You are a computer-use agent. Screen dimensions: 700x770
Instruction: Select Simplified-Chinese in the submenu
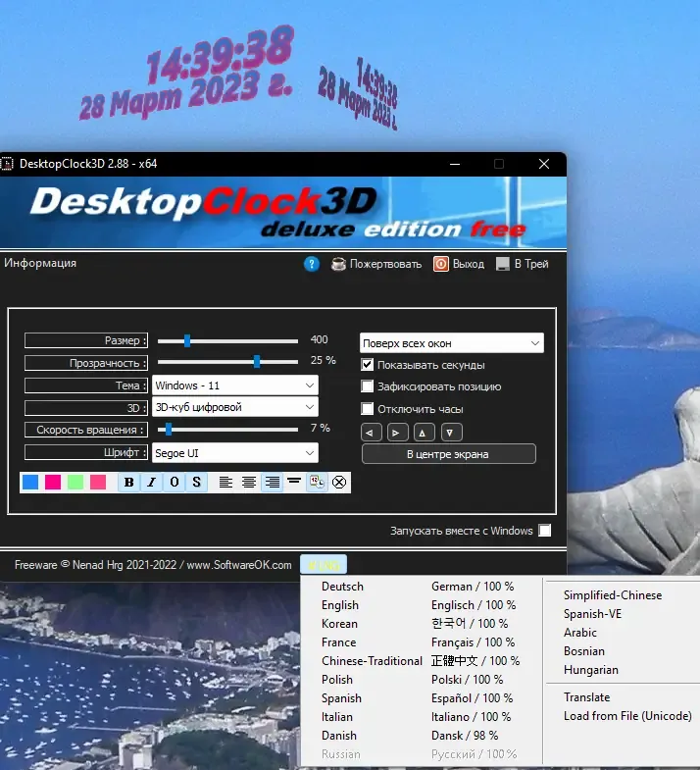(613, 595)
